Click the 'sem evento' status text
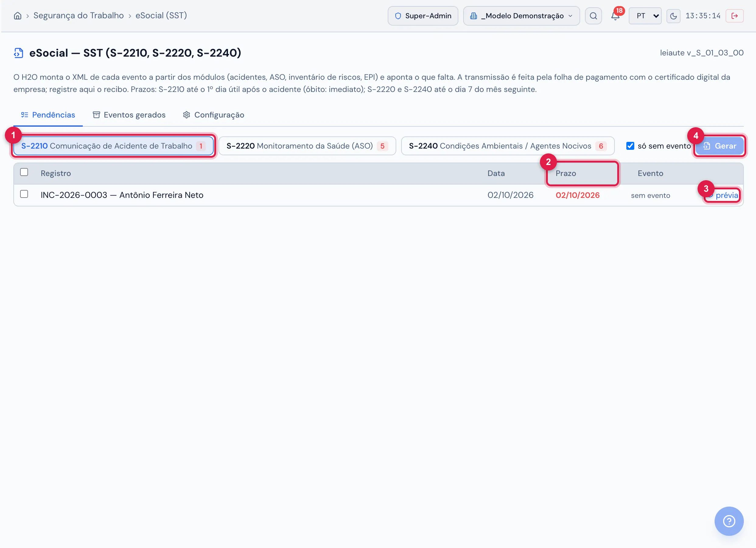 point(650,195)
